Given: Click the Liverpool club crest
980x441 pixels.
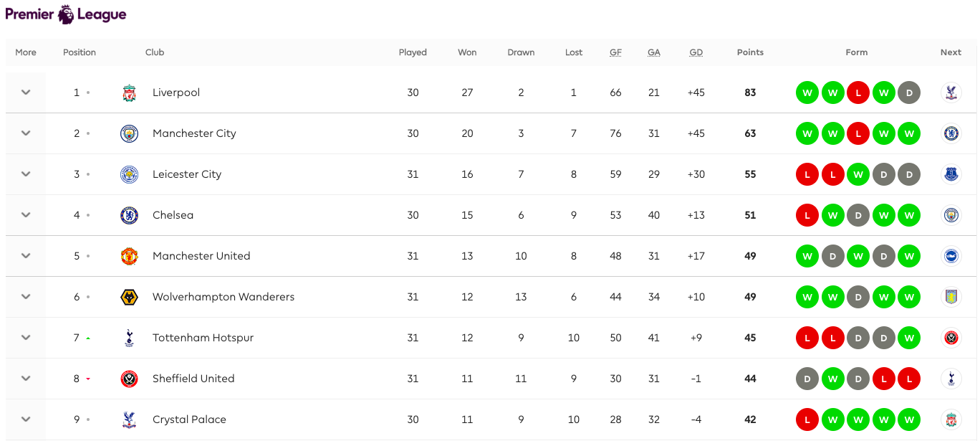Looking at the screenshot, I should pos(129,93).
